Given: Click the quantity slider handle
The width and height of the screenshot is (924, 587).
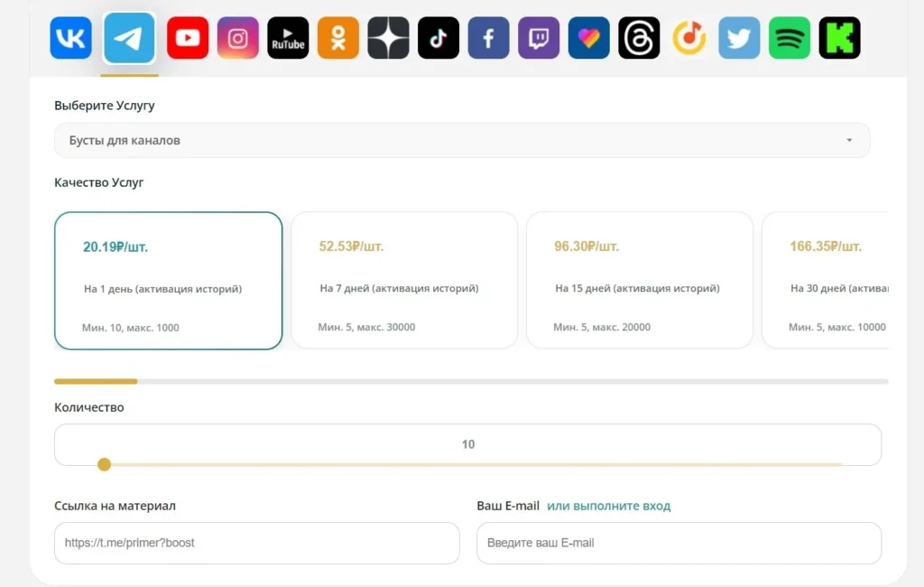Looking at the screenshot, I should click(105, 464).
